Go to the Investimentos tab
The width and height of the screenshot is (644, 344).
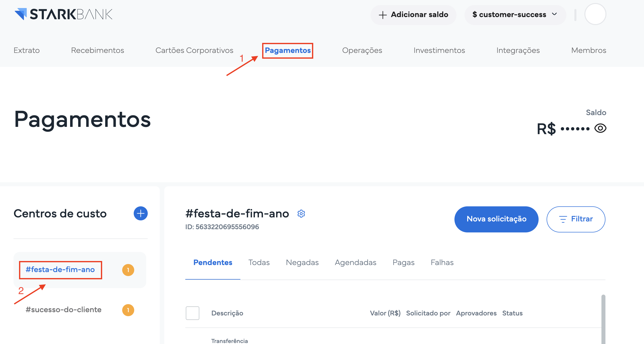pyautogui.click(x=439, y=50)
